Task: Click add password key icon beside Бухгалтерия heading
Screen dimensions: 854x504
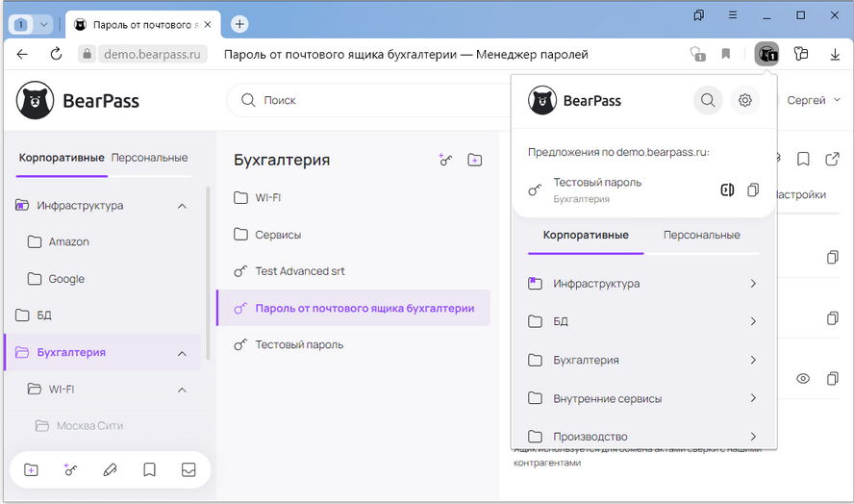Action: pyautogui.click(x=445, y=160)
